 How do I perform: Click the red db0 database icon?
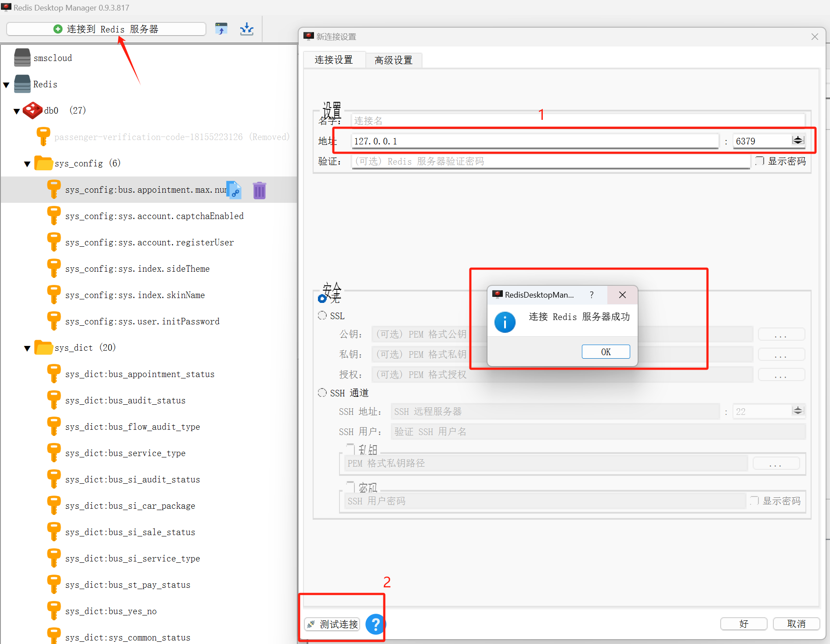click(33, 110)
